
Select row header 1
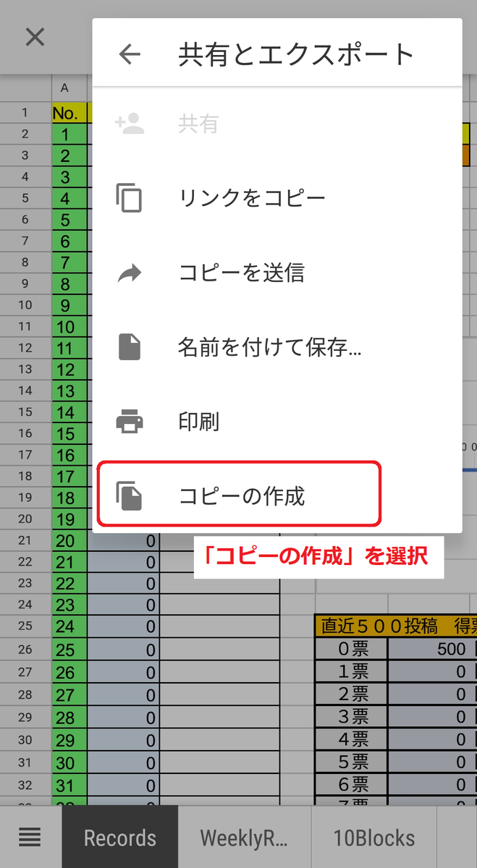click(25, 112)
